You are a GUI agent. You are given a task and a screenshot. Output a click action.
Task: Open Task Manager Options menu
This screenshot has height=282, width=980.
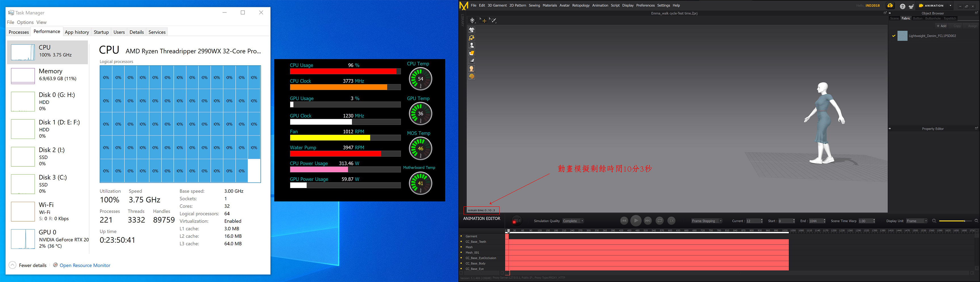pos(25,22)
